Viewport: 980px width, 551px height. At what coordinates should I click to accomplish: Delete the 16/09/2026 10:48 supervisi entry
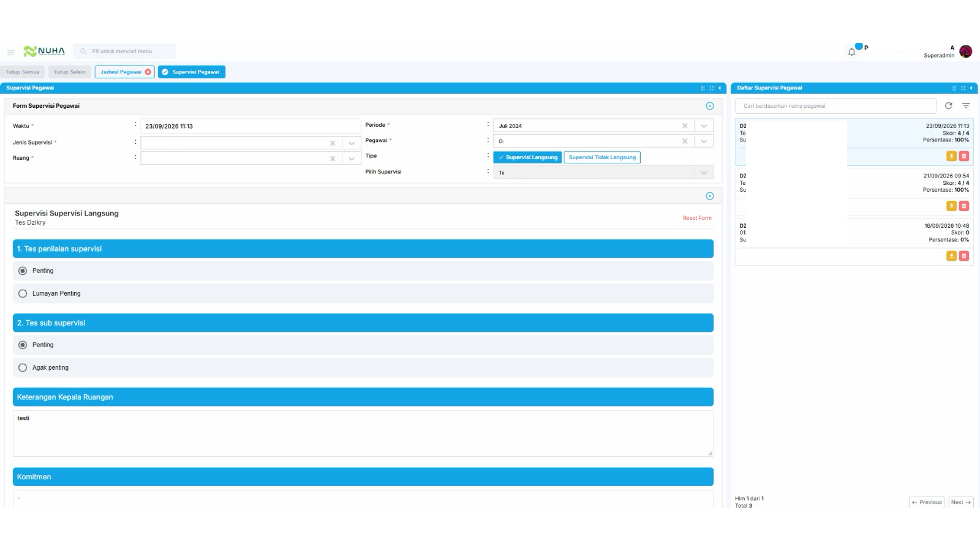pos(964,256)
